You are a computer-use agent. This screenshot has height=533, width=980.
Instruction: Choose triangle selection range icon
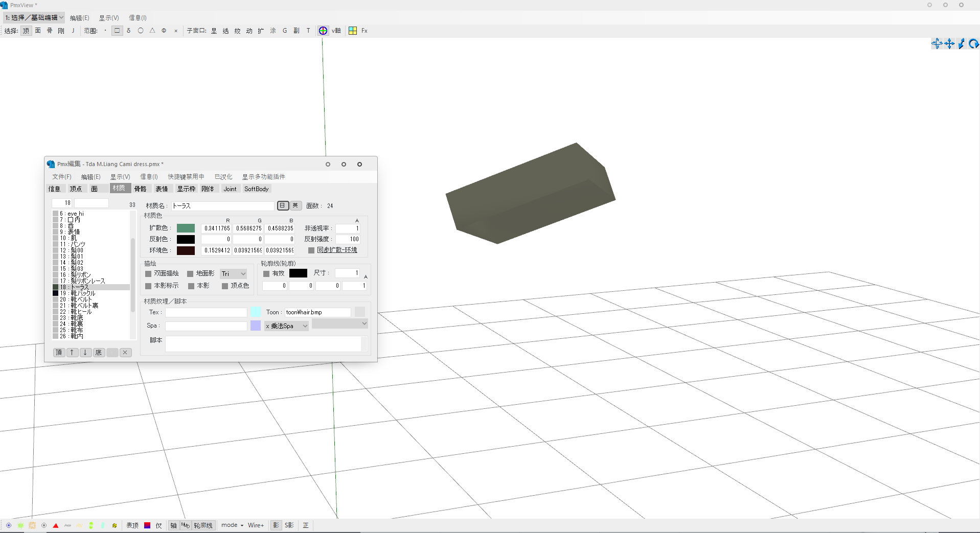click(x=152, y=31)
